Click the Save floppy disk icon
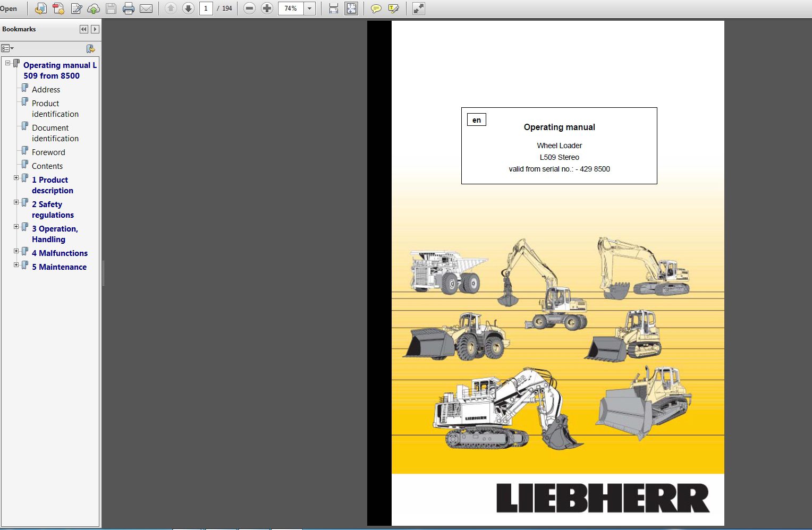The width and height of the screenshot is (812, 530). point(111,8)
